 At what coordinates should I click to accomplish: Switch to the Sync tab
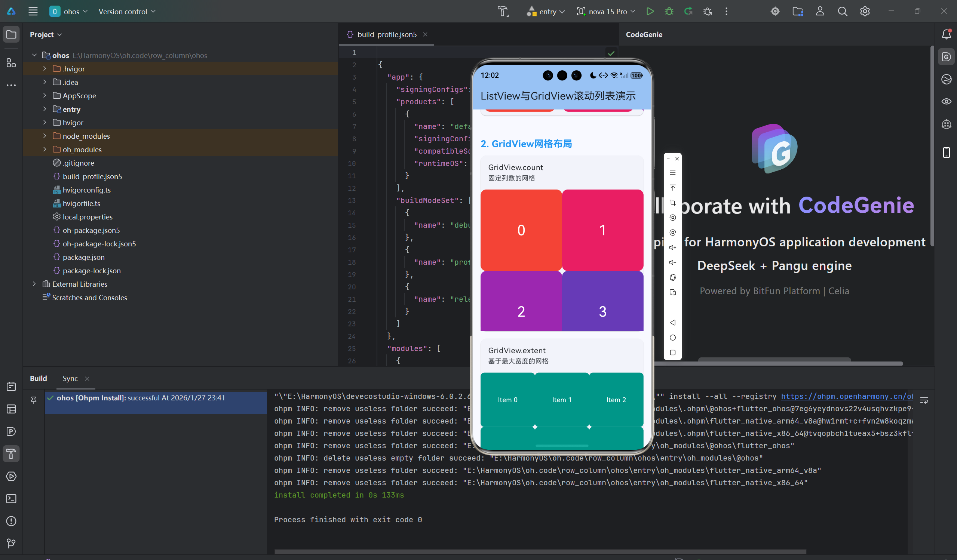(70, 379)
